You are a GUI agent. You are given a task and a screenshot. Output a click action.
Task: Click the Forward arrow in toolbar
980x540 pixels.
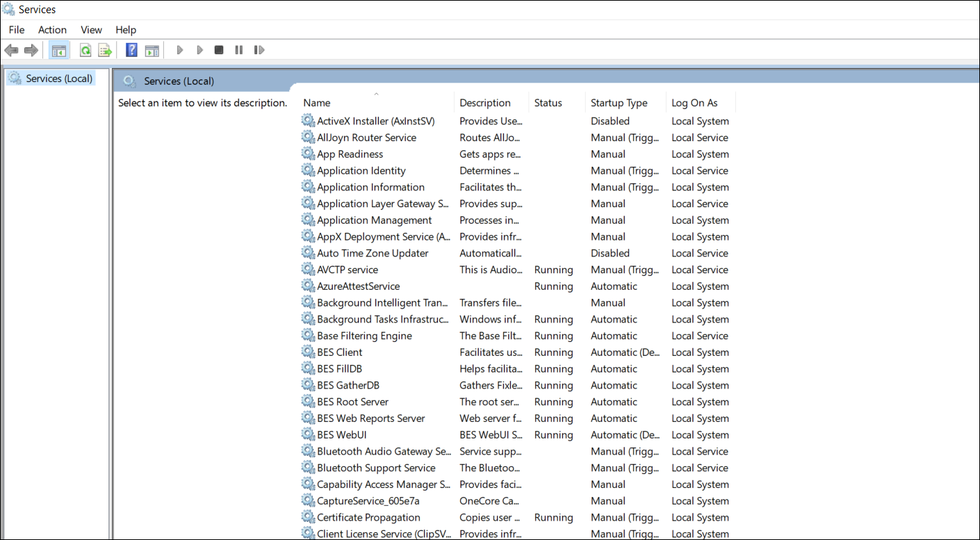31,50
